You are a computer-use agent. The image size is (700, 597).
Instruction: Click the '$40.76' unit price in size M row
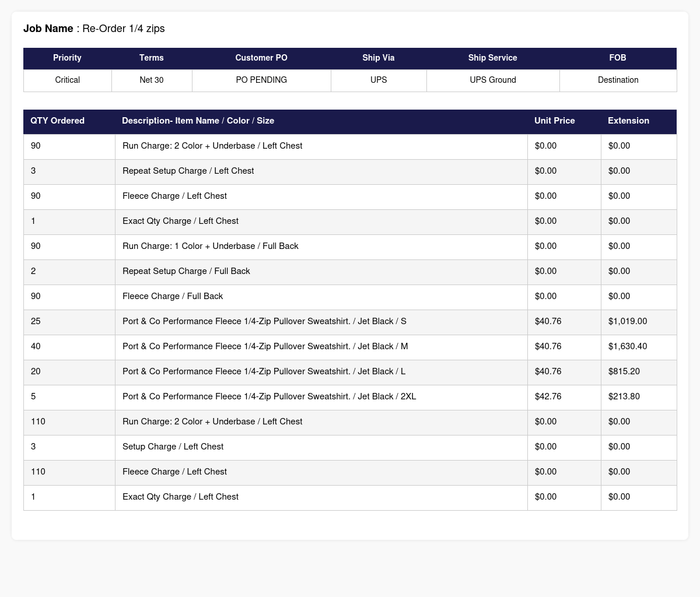tap(548, 346)
